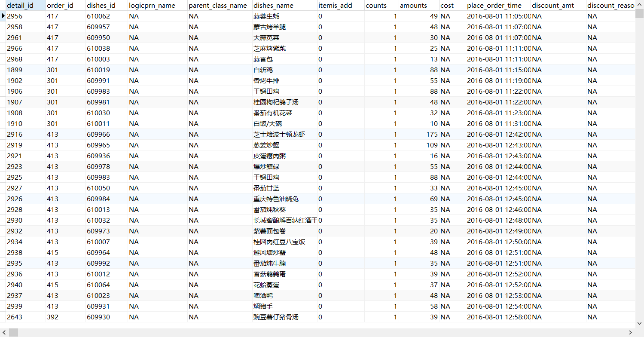Click dish name 芝麻烤紫菜
The image size is (644, 337).
(x=269, y=48)
